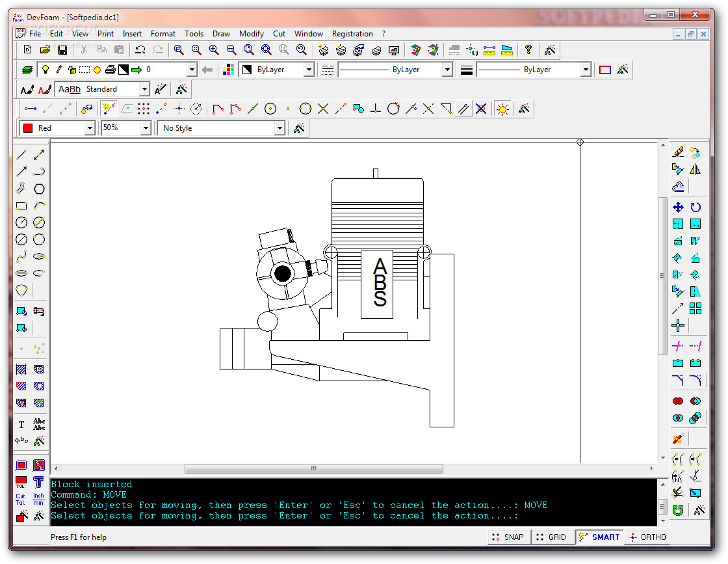Toggle the disable-all-snaps blue X icon

(481, 109)
